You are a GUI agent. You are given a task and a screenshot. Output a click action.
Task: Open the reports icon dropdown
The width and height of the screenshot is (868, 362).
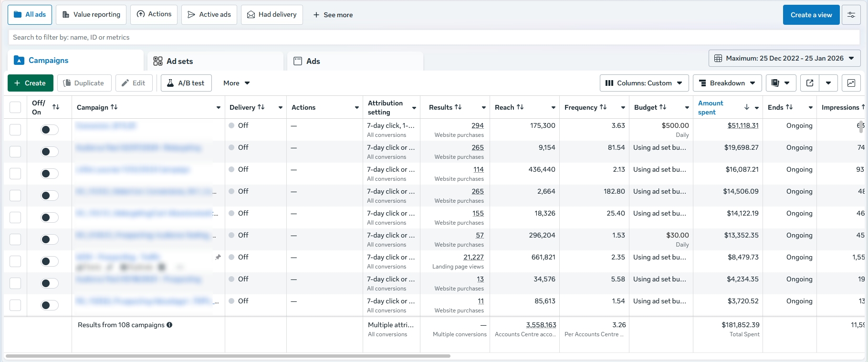[781, 83]
